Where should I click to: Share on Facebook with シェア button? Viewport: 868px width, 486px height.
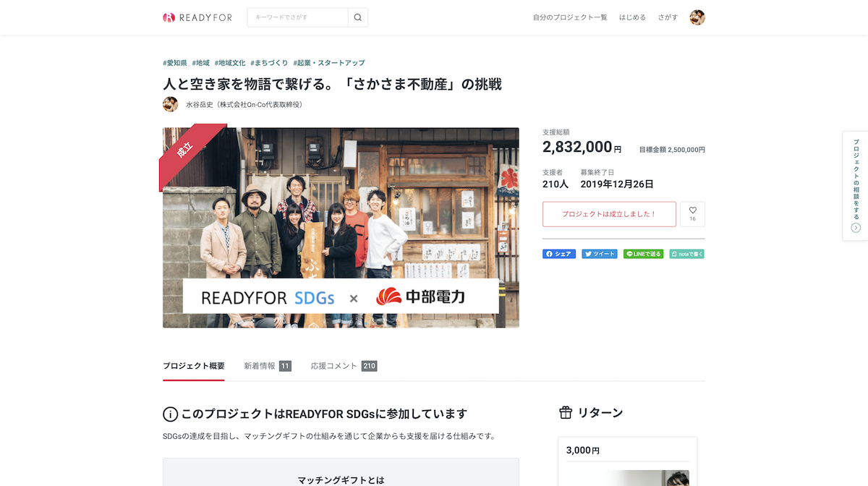(559, 254)
